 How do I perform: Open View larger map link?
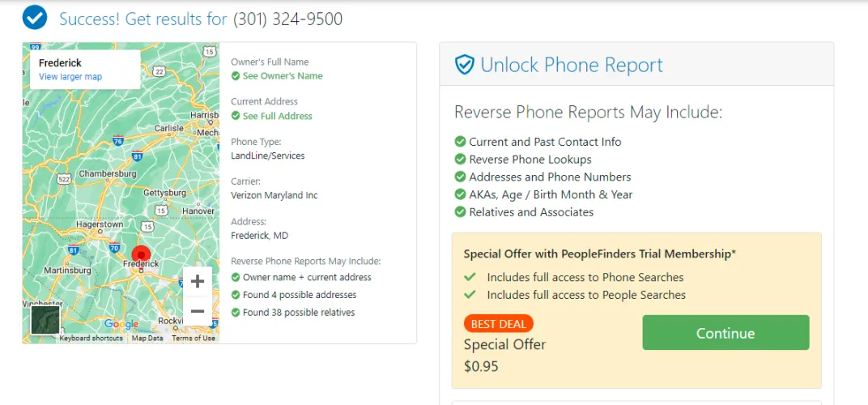(x=70, y=77)
